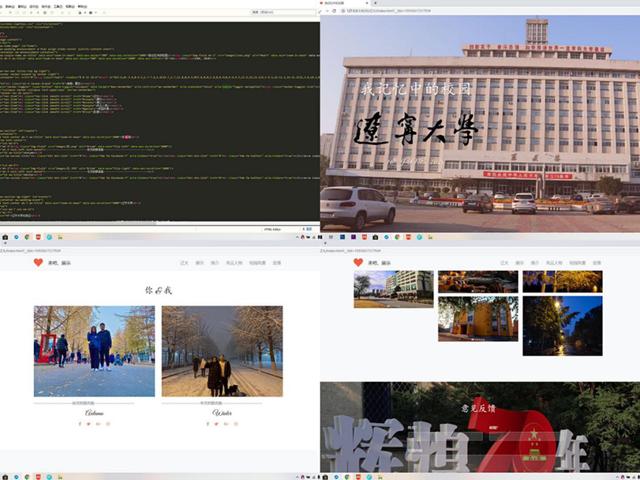640x480 pixels.
Task: Click the address bar of the Liaoning University browser
Action: (490, 11)
